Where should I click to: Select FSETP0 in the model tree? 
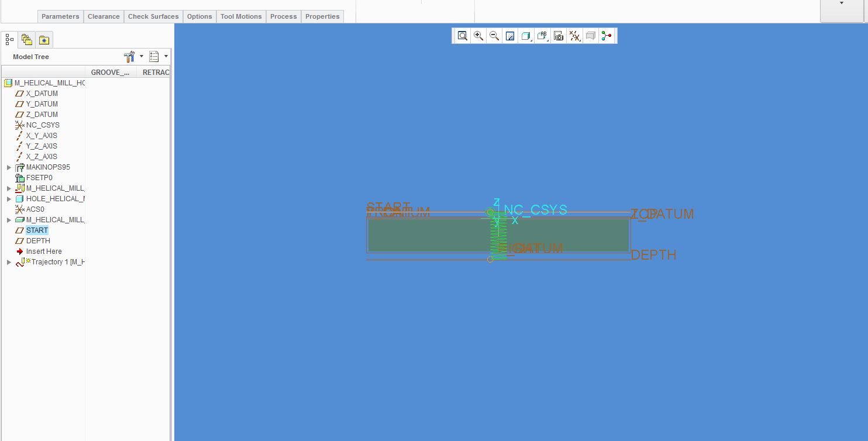coord(39,178)
